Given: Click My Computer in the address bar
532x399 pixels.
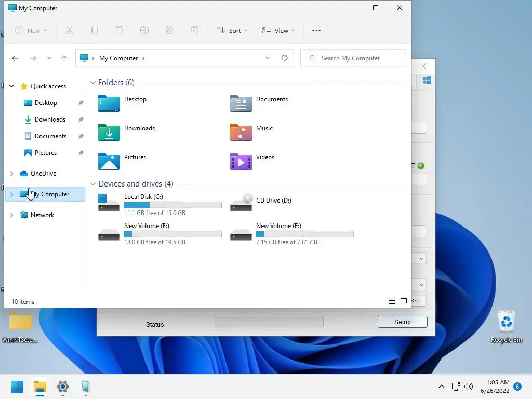Looking at the screenshot, I should tap(118, 58).
